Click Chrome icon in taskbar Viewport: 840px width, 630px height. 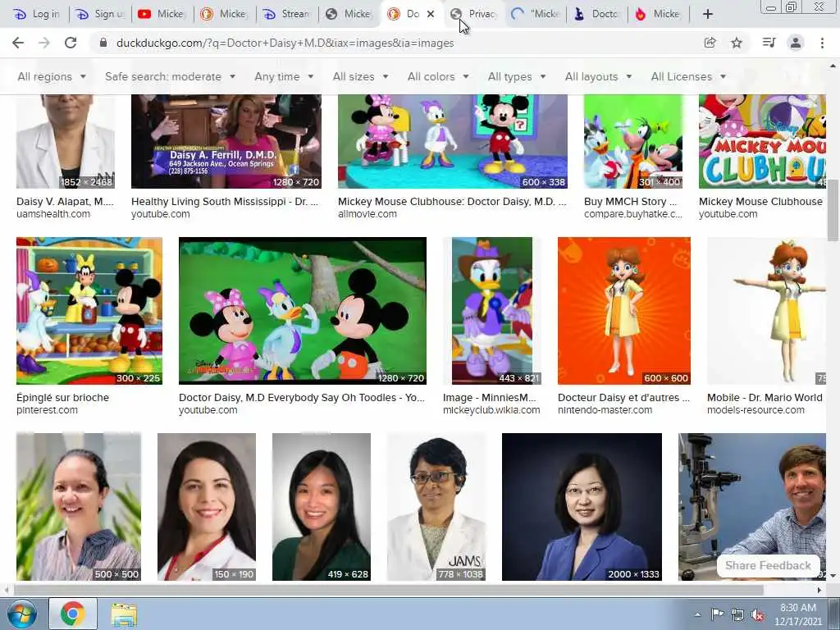pyautogui.click(x=73, y=614)
